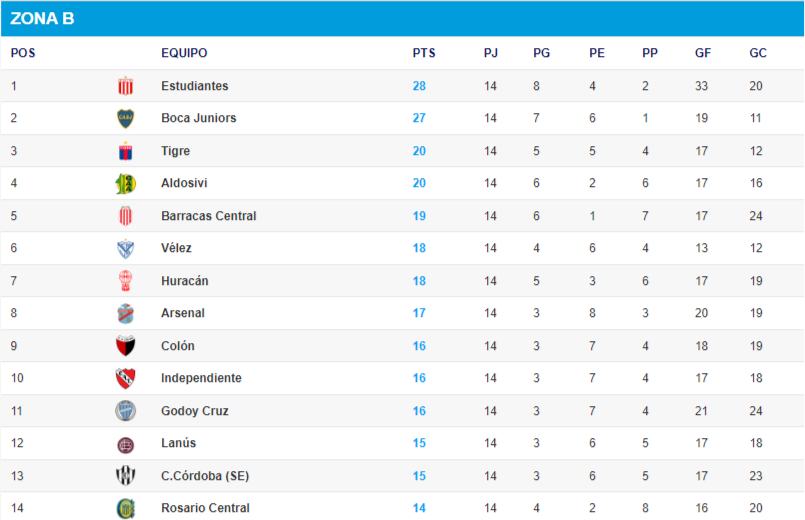Open the Barracas Central team link
The height and width of the screenshot is (520, 805).
coord(208,216)
